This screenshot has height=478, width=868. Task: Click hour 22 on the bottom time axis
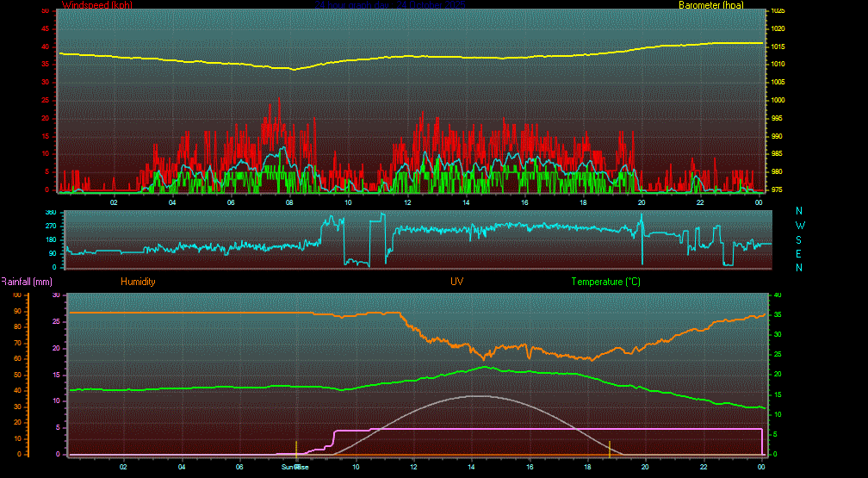tap(704, 467)
